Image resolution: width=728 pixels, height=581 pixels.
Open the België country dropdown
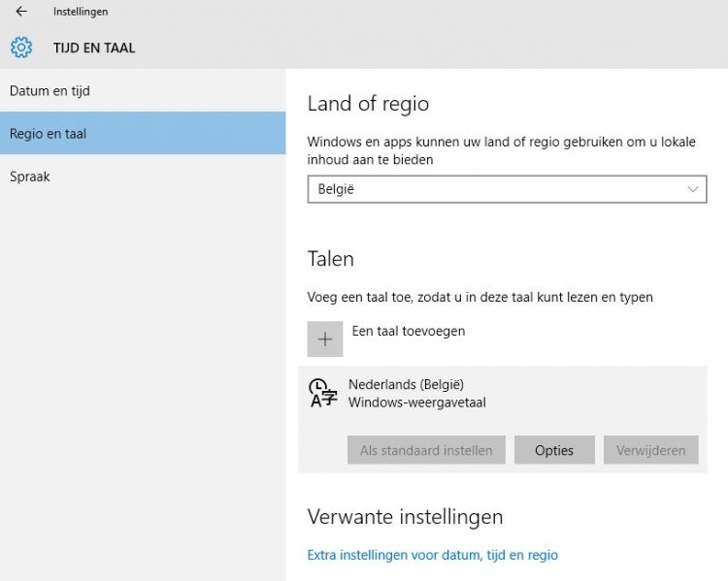coord(505,189)
